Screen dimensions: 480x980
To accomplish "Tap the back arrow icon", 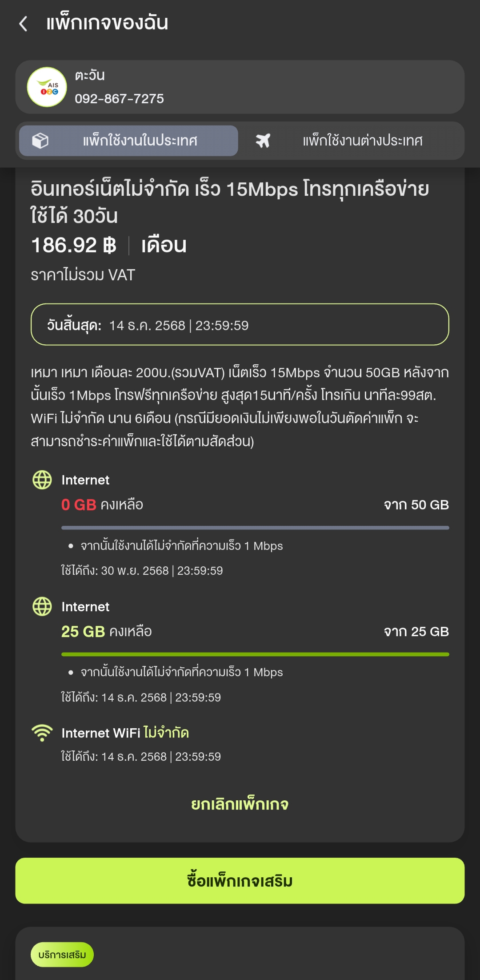I will point(24,24).
